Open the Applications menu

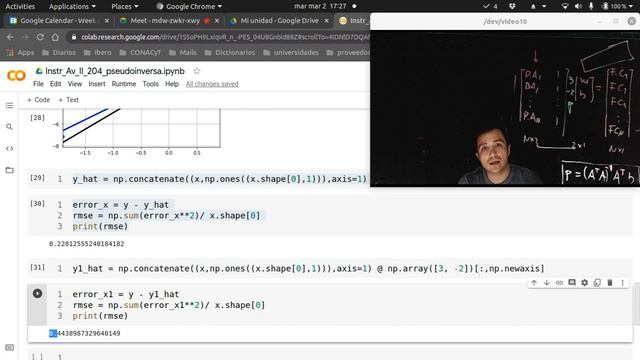coord(72,6)
